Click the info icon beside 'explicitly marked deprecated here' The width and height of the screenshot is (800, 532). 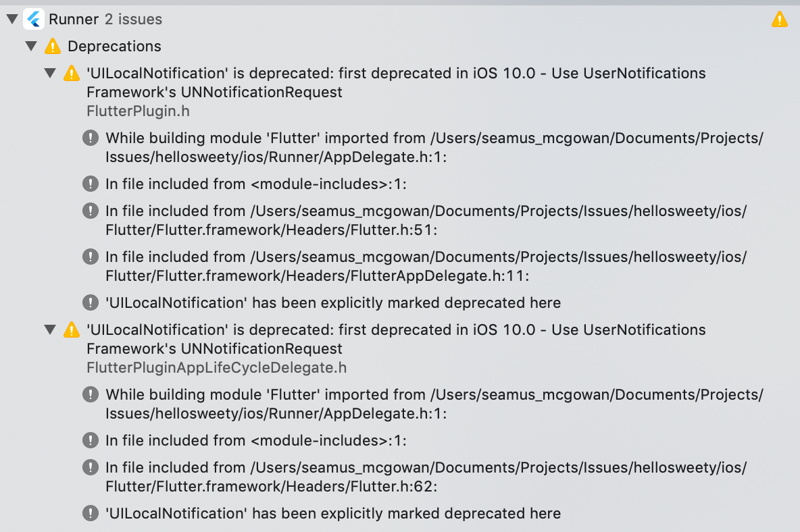[91, 302]
